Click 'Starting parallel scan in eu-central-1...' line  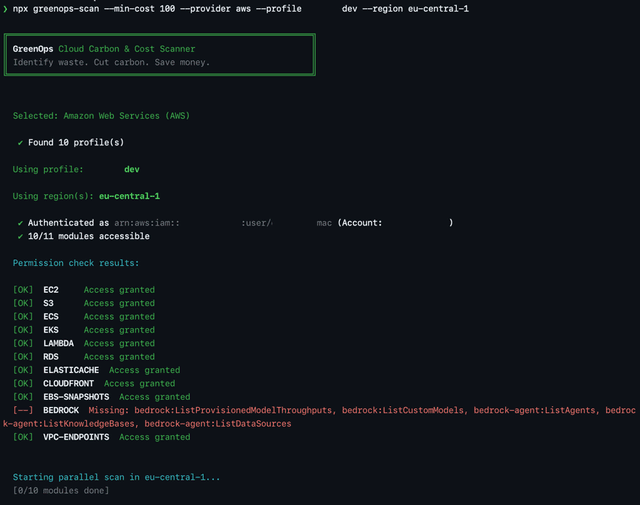pos(116,477)
